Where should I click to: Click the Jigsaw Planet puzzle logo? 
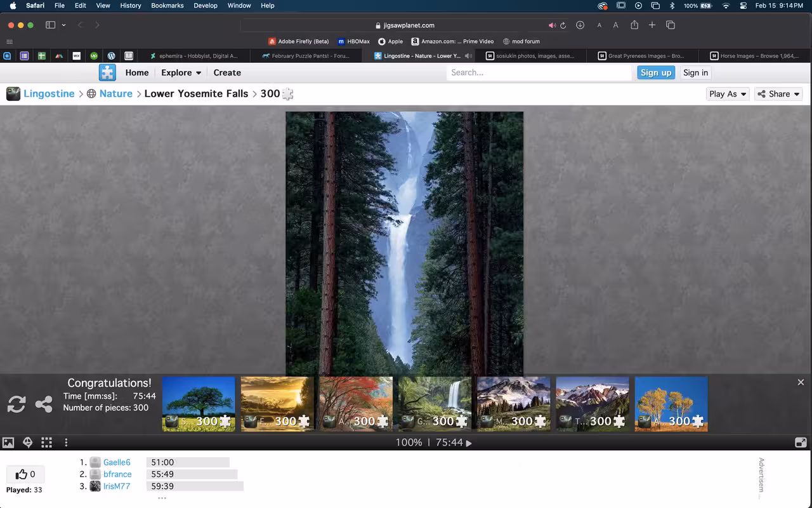pos(107,72)
